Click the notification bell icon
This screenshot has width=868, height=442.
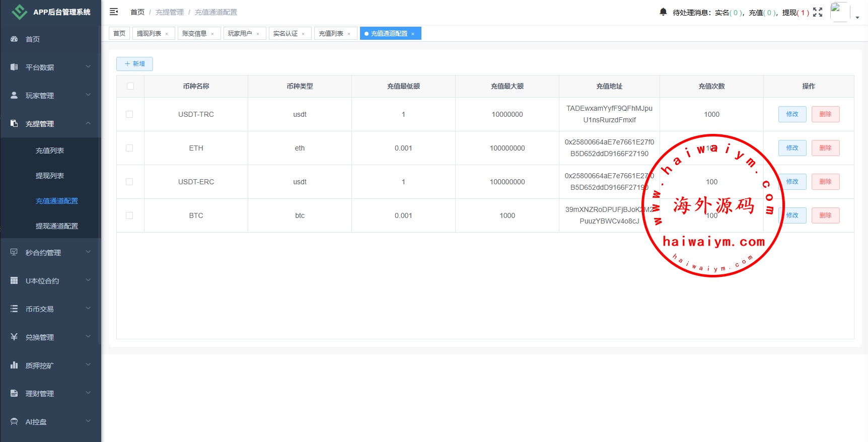point(663,12)
